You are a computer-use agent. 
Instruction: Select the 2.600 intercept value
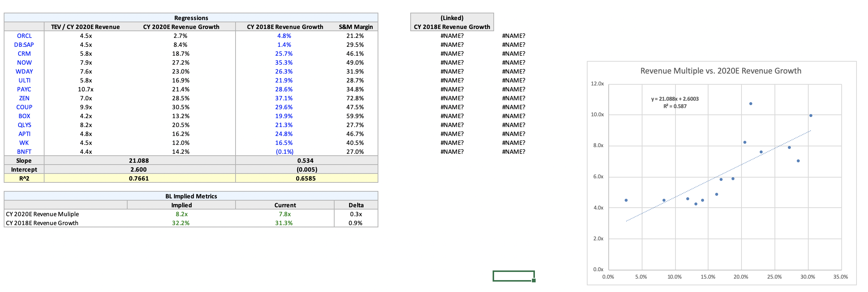tap(139, 169)
